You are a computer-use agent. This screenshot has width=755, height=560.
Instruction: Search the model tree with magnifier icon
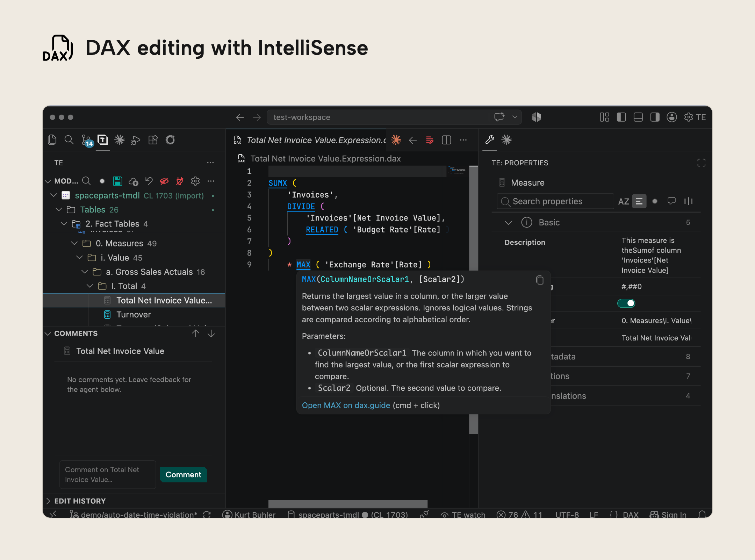click(x=86, y=181)
